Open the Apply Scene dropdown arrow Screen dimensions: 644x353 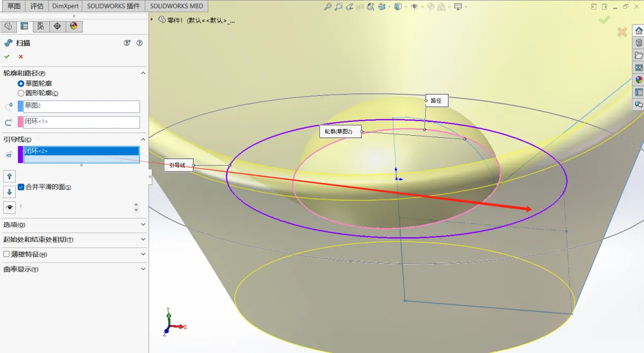(x=449, y=7)
